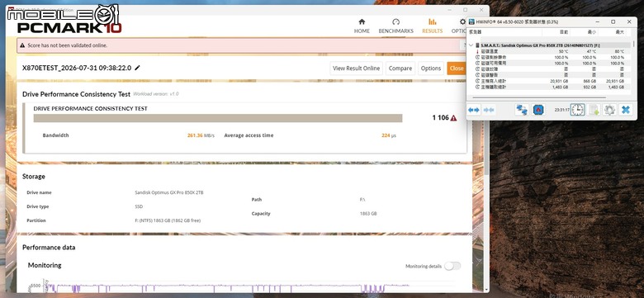Click the drive icon beside S.M.A.R.T. label

click(477, 45)
